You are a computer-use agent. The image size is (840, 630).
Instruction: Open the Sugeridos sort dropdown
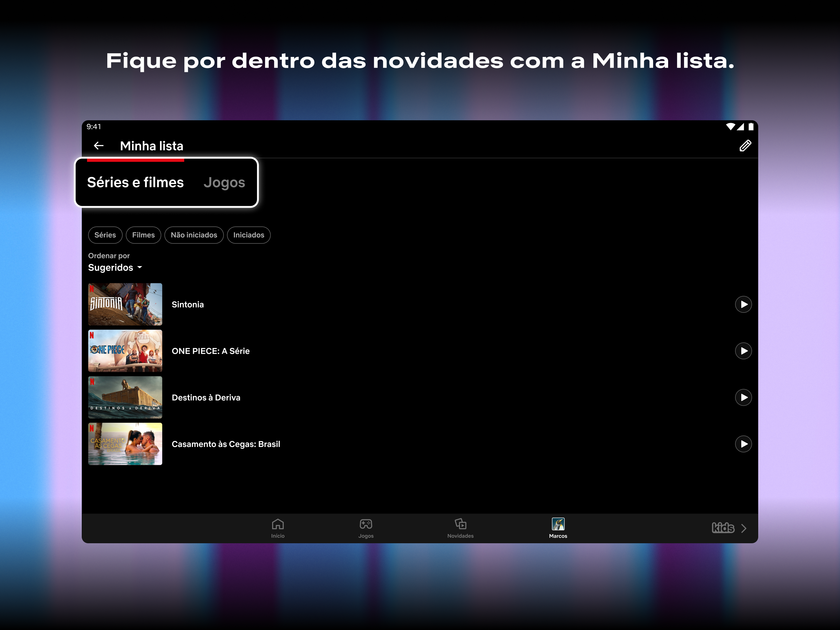point(115,268)
